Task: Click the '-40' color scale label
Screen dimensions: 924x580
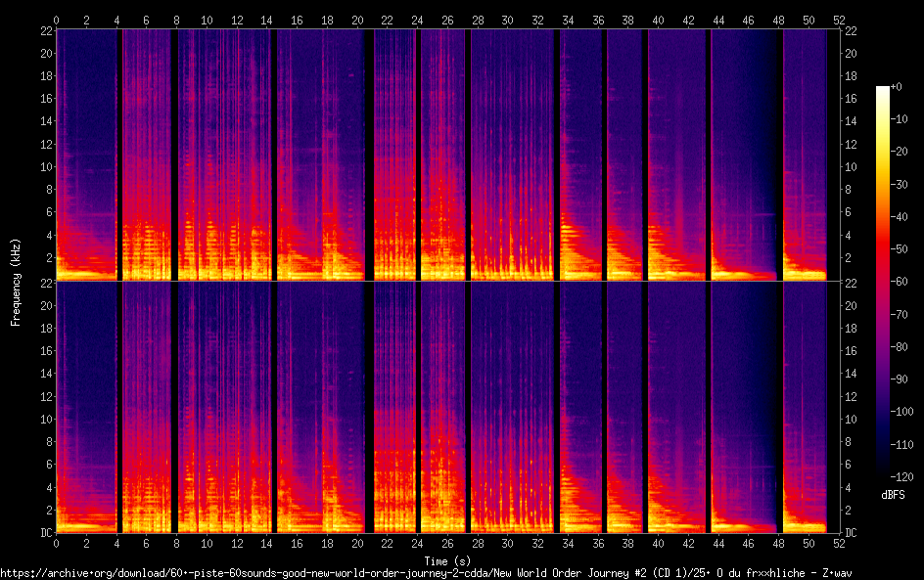Action: click(x=899, y=217)
